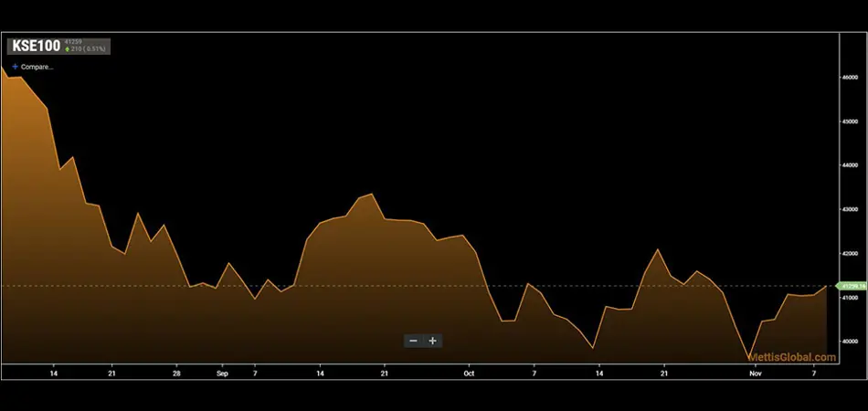The image size is (868, 411).
Task: Click the green up arrow change indicator
Action: 67,48
